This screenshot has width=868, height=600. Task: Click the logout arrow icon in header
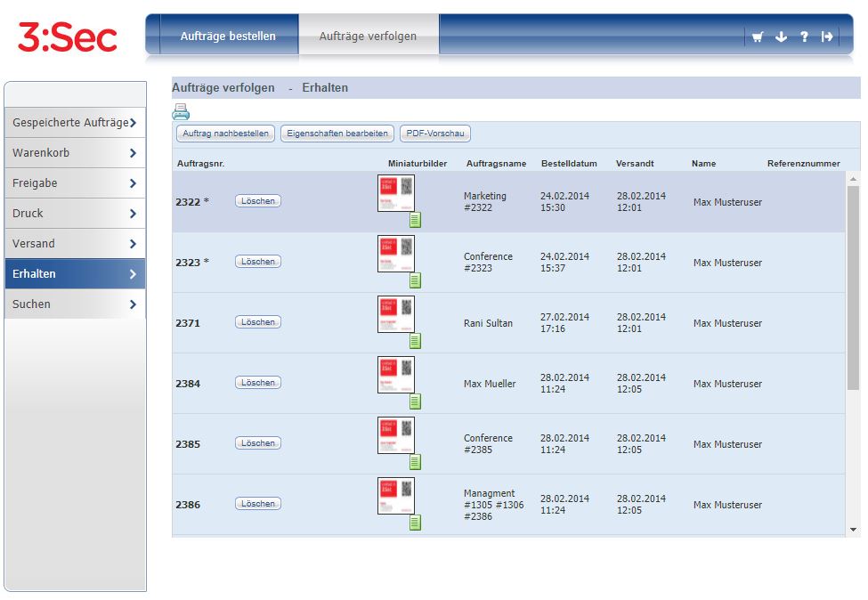[827, 36]
